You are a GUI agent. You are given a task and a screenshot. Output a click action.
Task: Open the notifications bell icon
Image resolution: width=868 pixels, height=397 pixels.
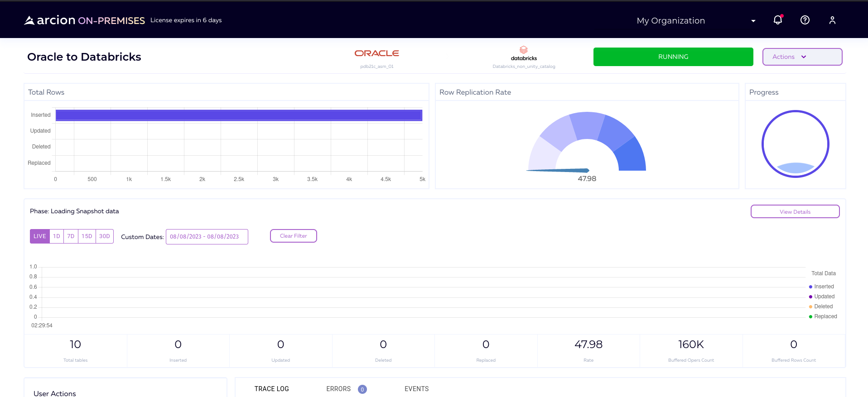click(778, 20)
